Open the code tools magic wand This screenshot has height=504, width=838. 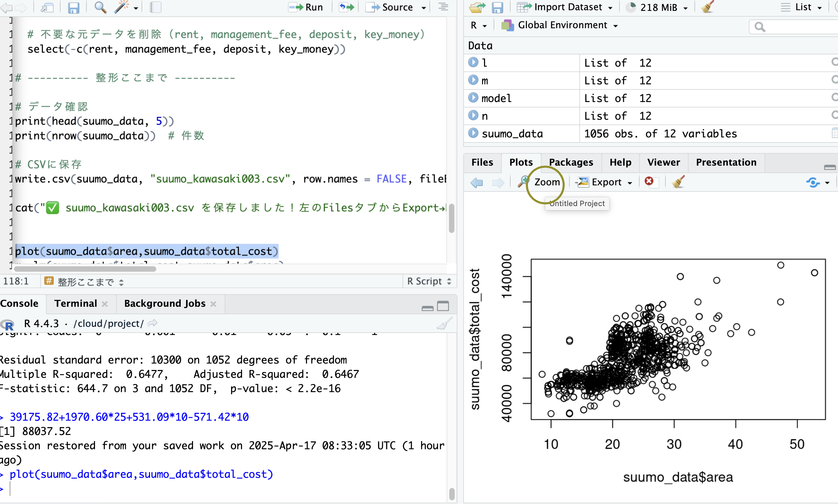[x=122, y=7]
